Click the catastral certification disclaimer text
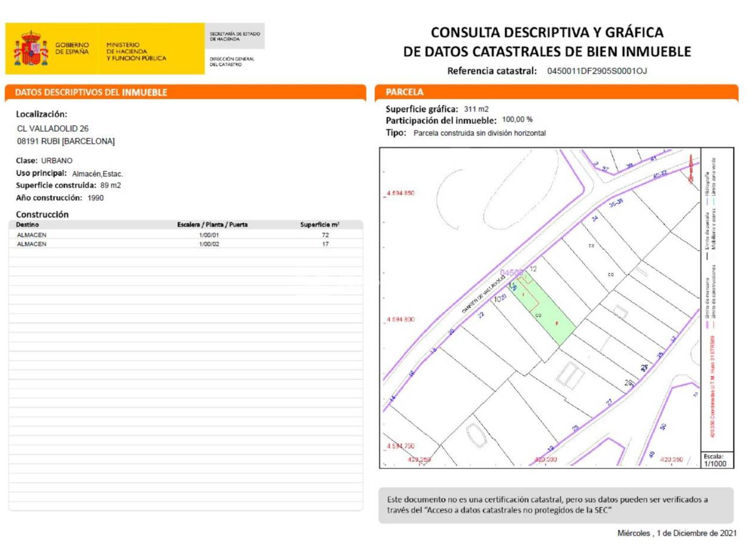The width and height of the screenshot is (747, 560). pos(547,505)
